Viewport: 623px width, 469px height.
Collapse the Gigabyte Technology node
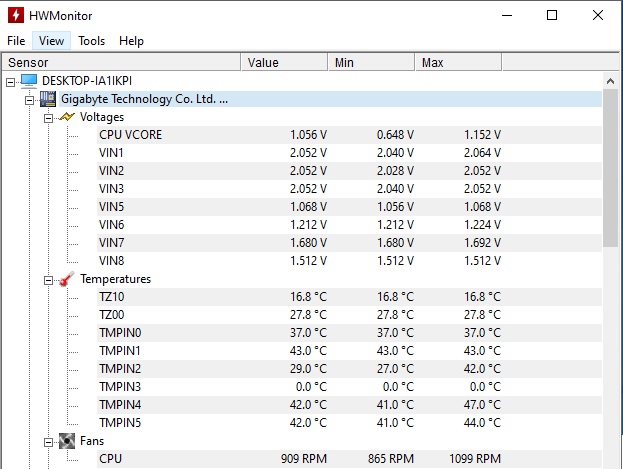29,100
